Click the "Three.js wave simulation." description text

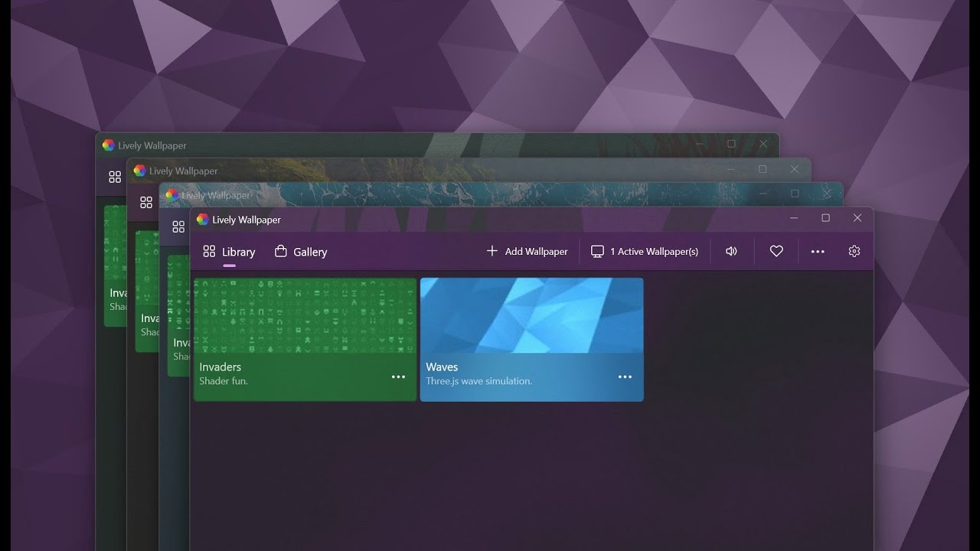pos(479,381)
